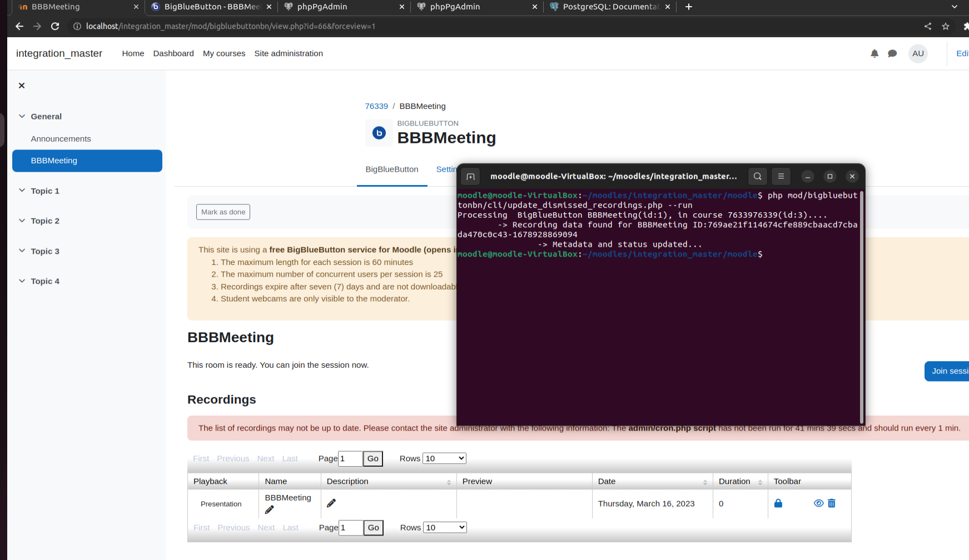
Task: Click the bottom Last pagination link
Action: [291, 527]
